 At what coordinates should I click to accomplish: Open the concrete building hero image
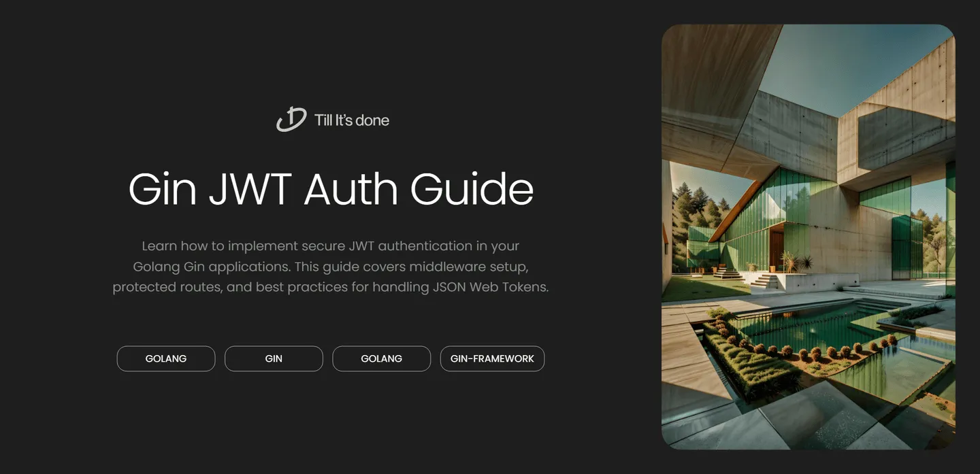click(x=808, y=237)
